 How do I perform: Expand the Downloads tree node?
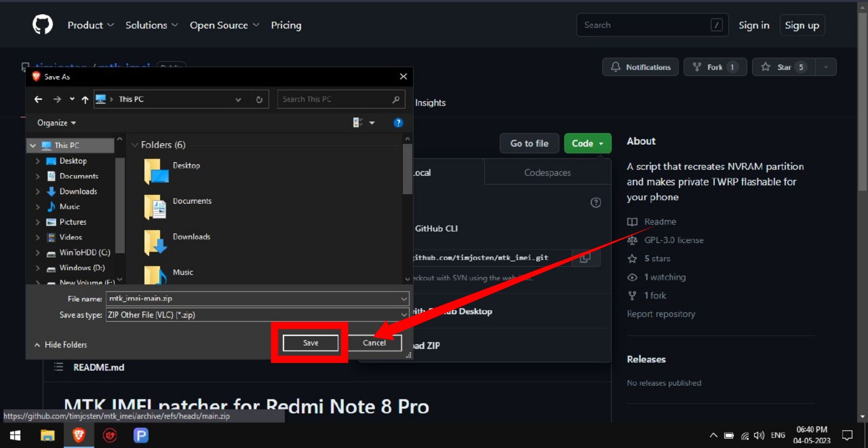[38, 191]
